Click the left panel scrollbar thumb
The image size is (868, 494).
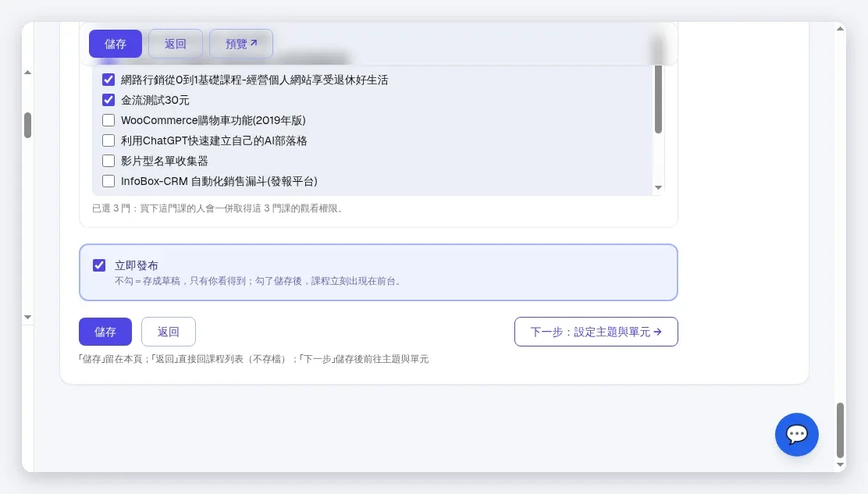(27, 125)
